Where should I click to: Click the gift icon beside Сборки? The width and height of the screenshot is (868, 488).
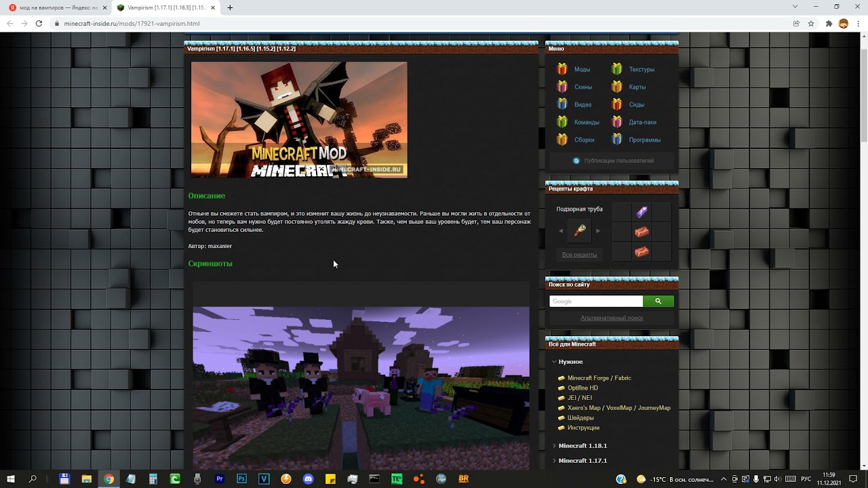(x=562, y=140)
